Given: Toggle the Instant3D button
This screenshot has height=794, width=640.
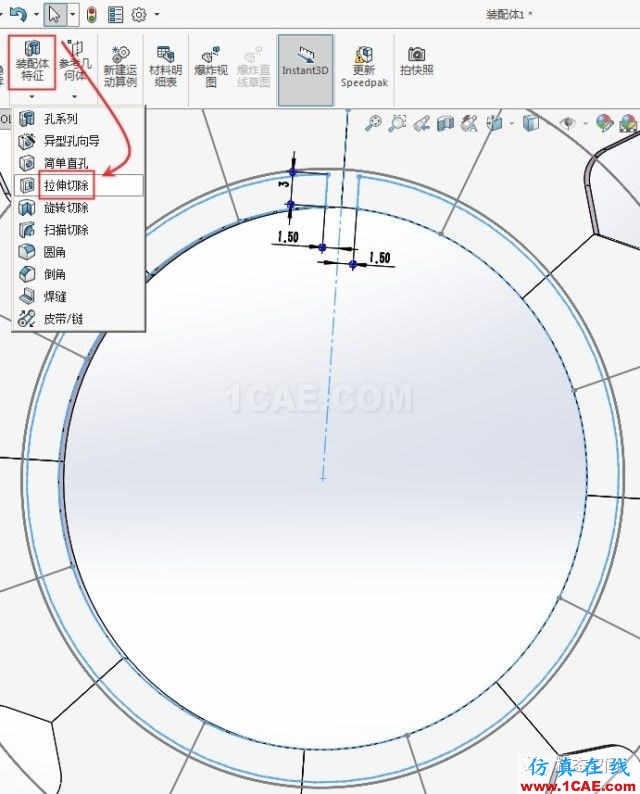Looking at the screenshot, I should pos(305,70).
